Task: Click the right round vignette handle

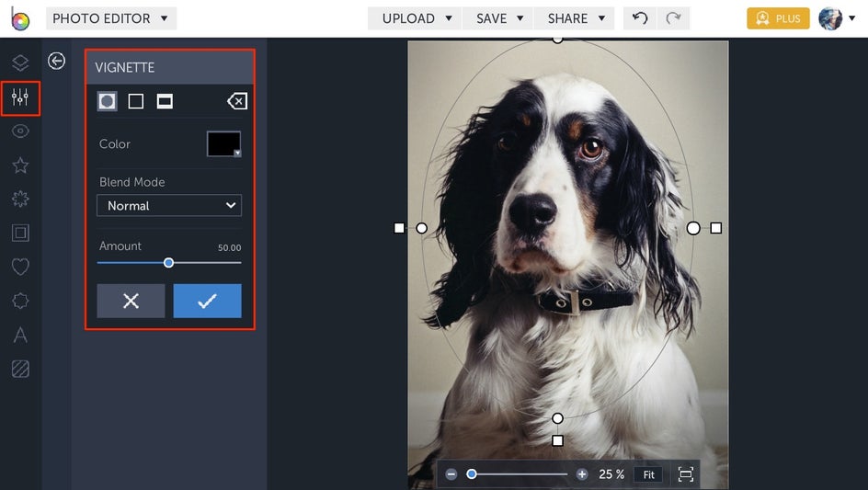Action: [693, 228]
